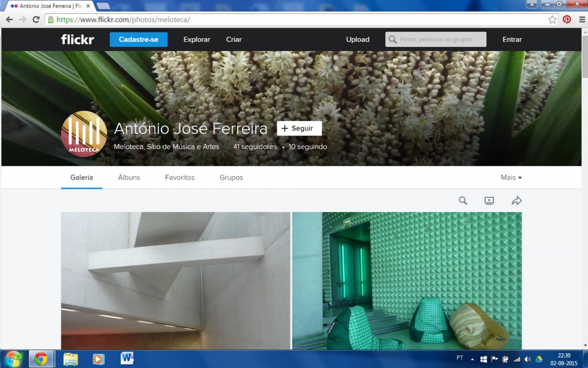Viewport: 588px width, 368px height.
Task: Select the Grupos tab
Action: coord(231,178)
